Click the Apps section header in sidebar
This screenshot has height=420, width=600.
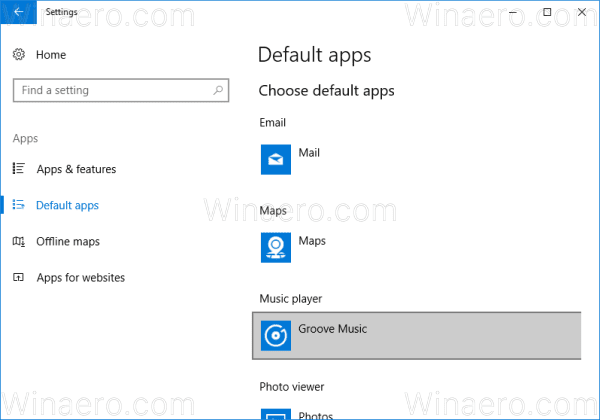[x=25, y=138]
